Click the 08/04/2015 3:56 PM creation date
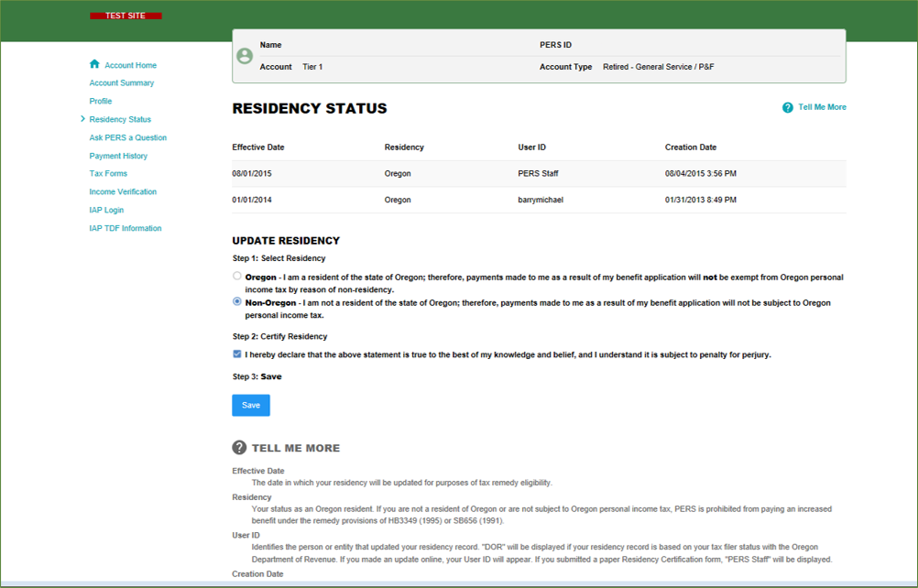Viewport: 918px width, 588px height. click(700, 174)
